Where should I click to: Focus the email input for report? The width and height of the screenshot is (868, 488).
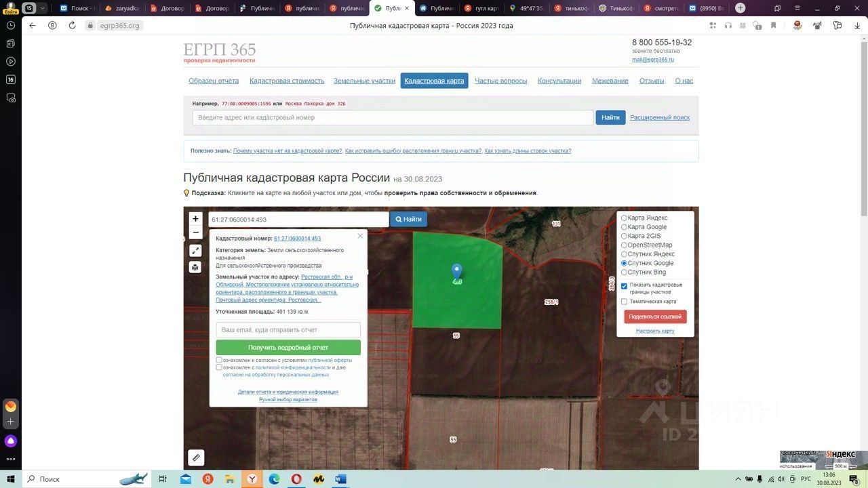[x=288, y=329]
